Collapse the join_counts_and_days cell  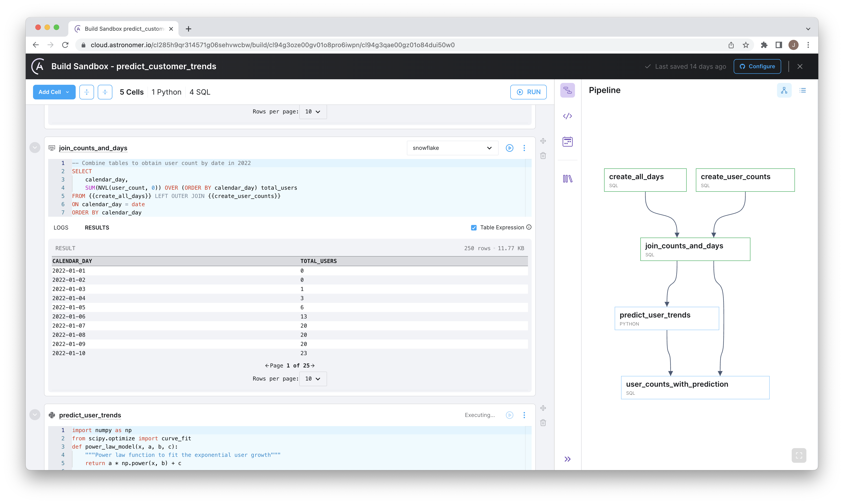tap(35, 148)
